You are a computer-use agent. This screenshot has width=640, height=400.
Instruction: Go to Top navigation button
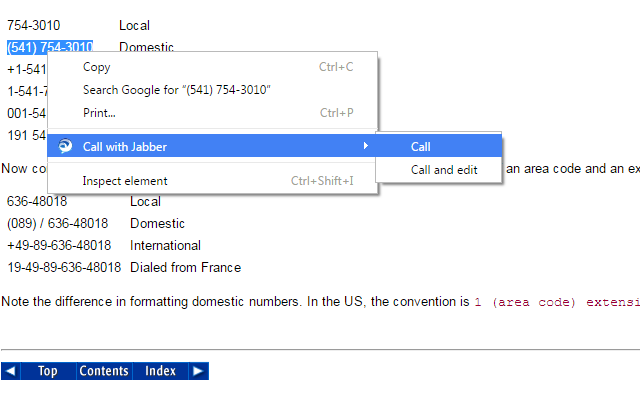(48, 371)
